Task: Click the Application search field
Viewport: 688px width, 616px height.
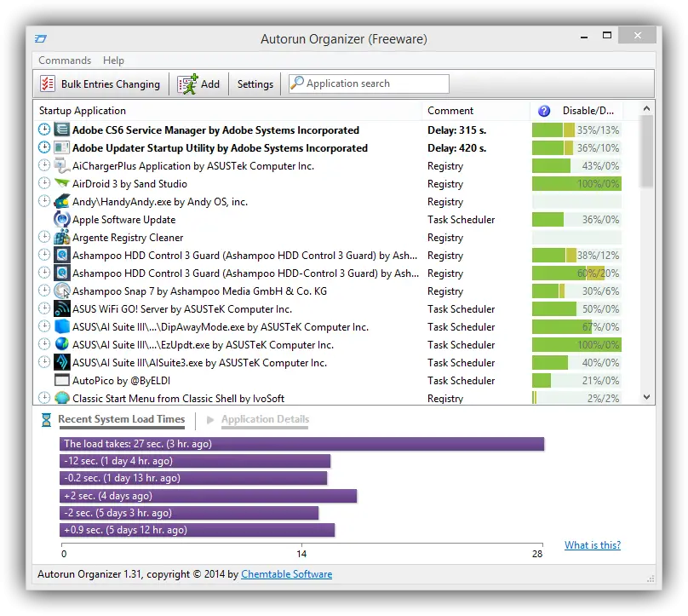Action: 369,83
